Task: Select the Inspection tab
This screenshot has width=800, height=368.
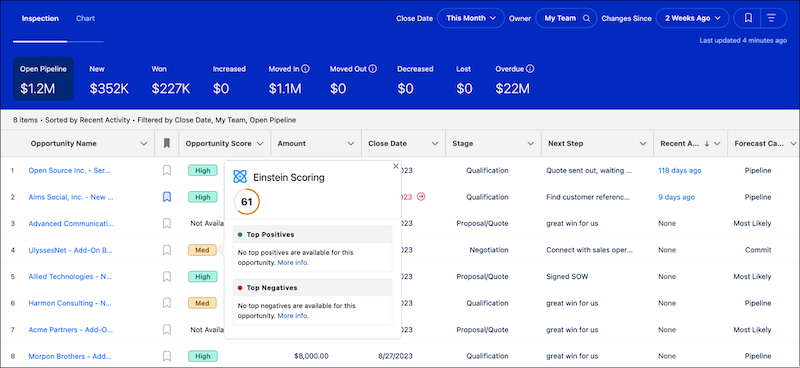Action: click(40, 18)
